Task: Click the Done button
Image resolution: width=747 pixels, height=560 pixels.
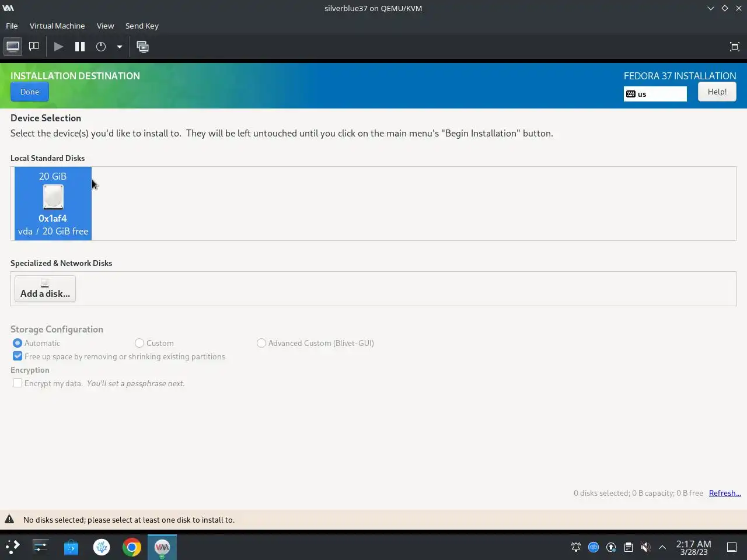Action: (x=30, y=92)
